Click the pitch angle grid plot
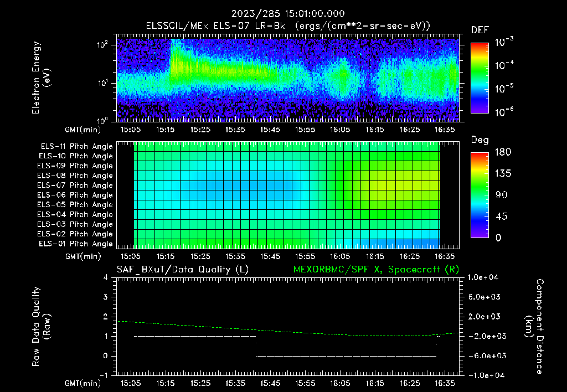The image size is (567, 392). [x=288, y=195]
